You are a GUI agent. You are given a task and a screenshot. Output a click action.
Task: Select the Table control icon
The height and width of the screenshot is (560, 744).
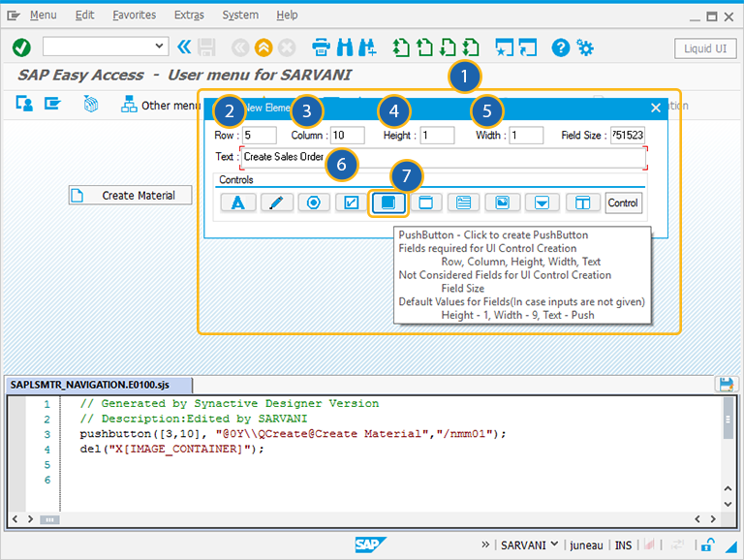click(582, 202)
